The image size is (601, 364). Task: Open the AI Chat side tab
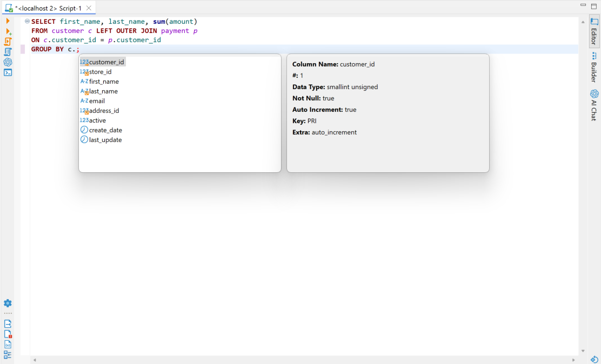[x=594, y=105]
